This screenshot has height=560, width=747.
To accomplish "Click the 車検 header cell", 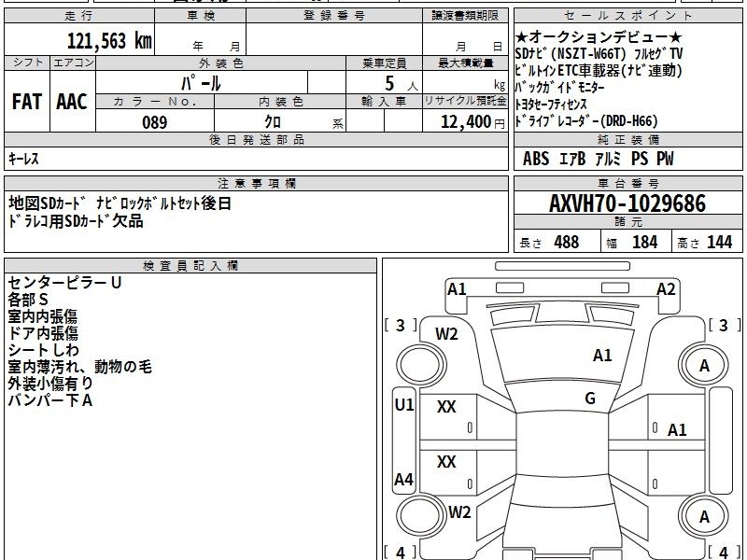I will (201, 16).
